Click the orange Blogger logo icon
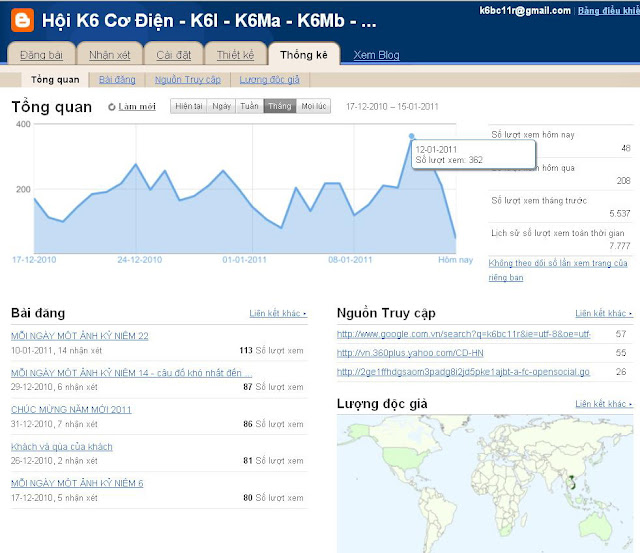Image resolution: width=640 pixels, height=553 pixels. 22,20
